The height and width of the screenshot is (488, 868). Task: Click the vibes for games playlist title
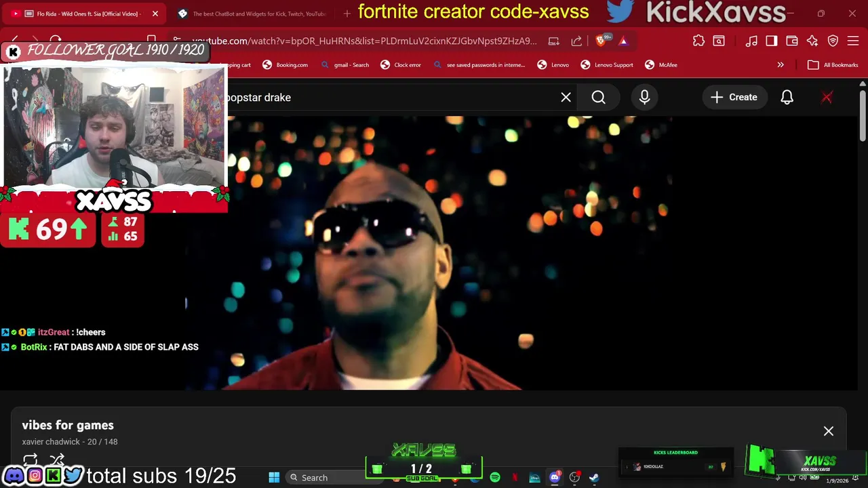(68, 426)
